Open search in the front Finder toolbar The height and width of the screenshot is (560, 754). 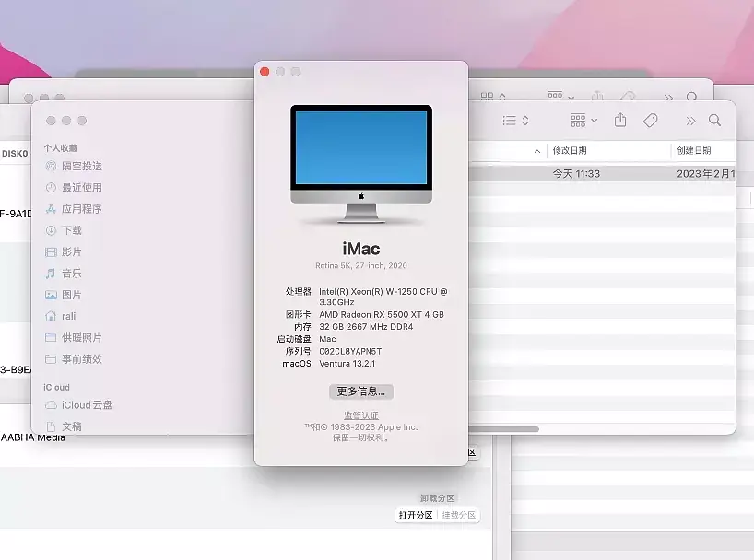click(715, 120)
